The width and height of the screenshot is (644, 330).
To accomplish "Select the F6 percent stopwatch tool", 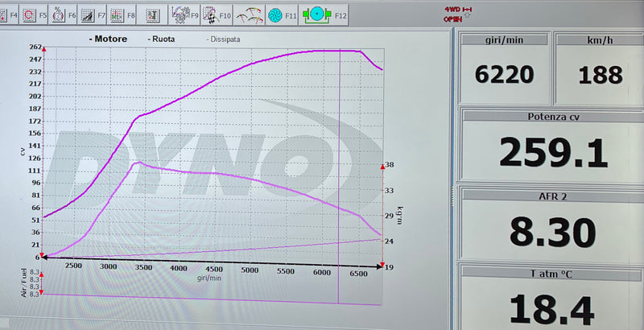I will [57, 14].
